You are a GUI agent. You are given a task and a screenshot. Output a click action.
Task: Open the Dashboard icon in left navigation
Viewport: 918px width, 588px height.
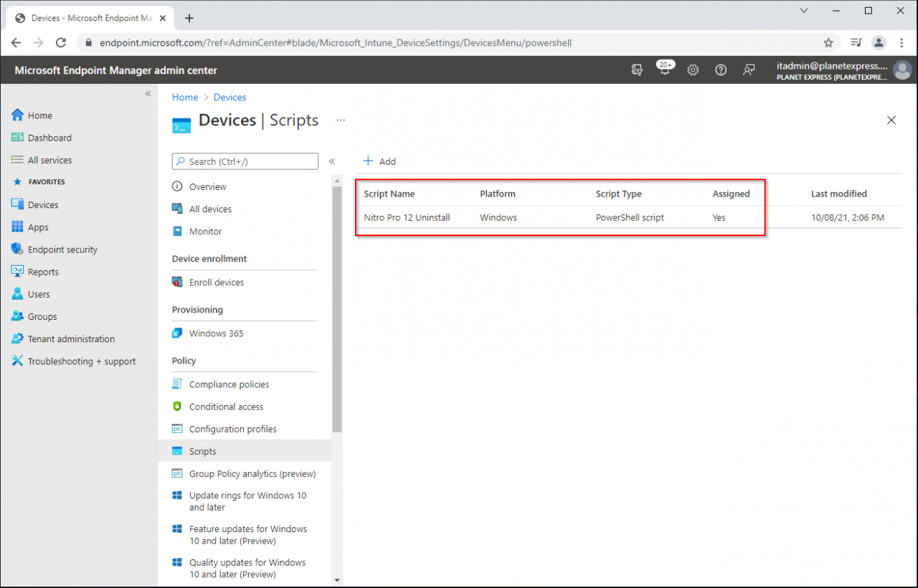[x=17, y=138]
